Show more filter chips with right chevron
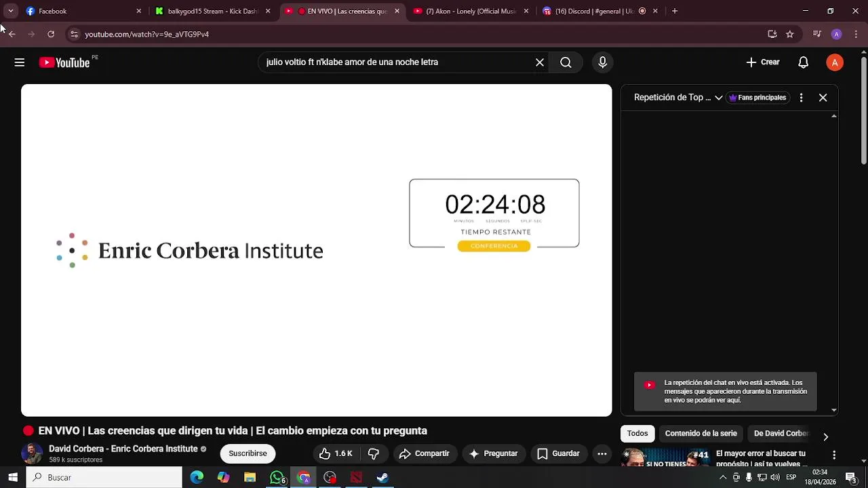868x488 pixels. [x=825, y=436]
